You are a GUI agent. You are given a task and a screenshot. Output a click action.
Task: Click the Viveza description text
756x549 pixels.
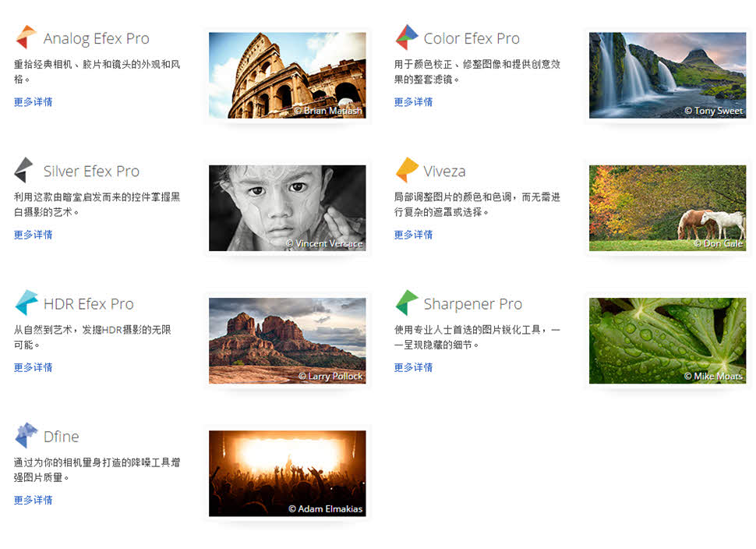click(x=477, y=204)
